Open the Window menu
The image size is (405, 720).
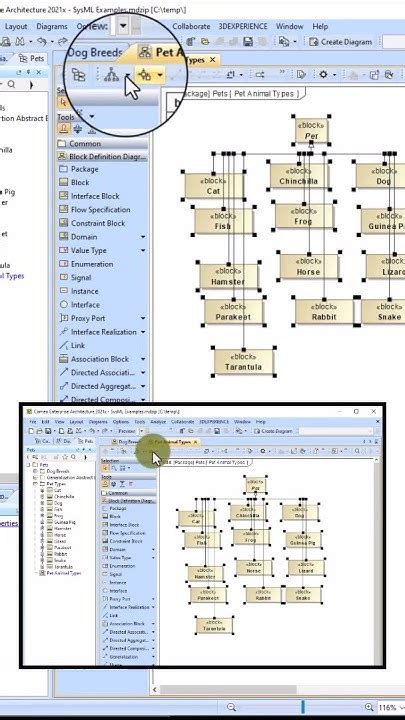click(x=289, y=26)
